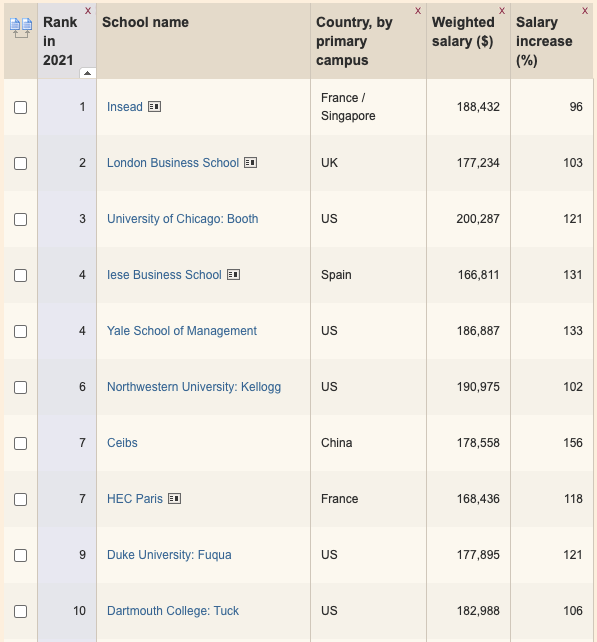
Task: Open profile icon next to HEC Paris
Action: pos(174,499)
